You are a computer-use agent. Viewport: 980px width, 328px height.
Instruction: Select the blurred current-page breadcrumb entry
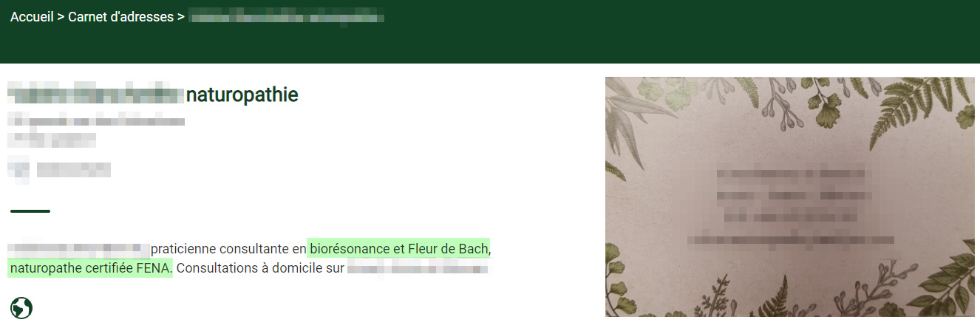tap(286, 17)
